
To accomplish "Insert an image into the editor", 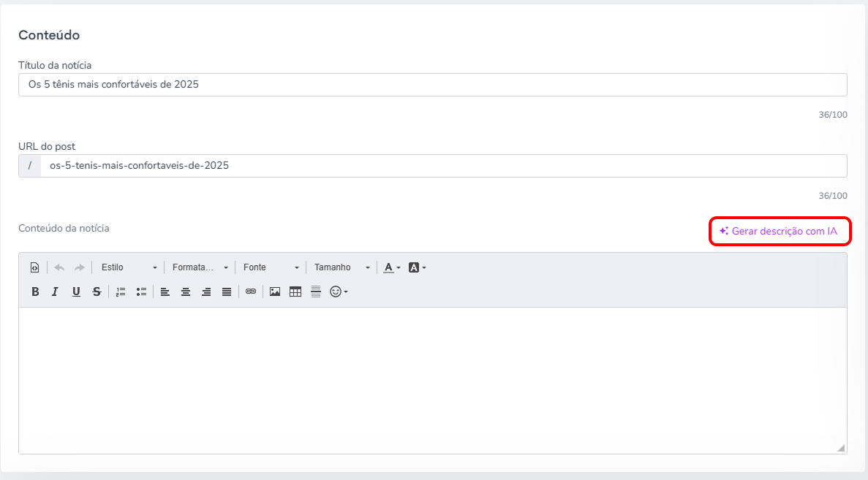I will pyautogui.click(x=274, y=292).
